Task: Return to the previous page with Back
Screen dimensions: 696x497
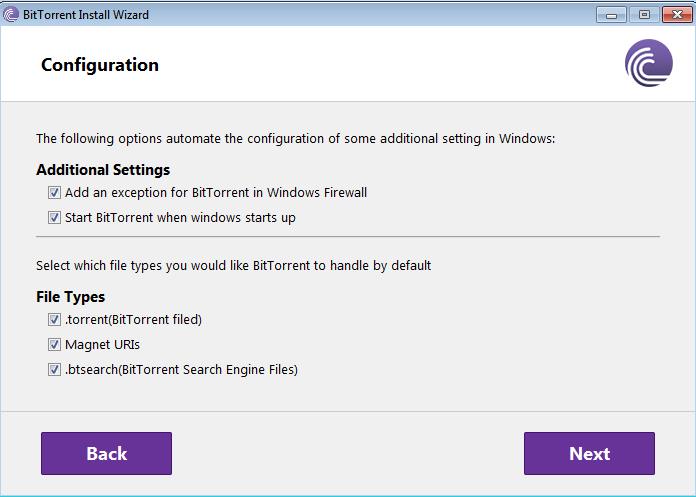Action: point(107,454)
